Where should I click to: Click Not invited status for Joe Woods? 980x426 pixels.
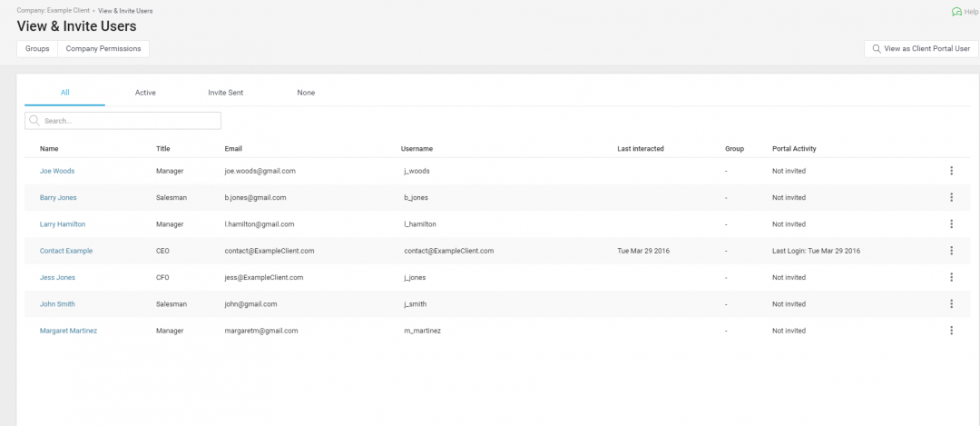tap(789, 171)
